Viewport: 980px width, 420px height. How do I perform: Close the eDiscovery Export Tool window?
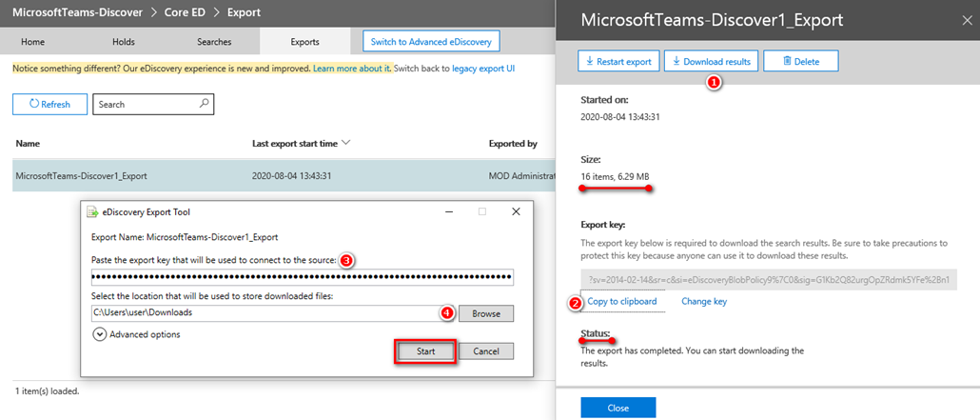click(x=516, y=211)
